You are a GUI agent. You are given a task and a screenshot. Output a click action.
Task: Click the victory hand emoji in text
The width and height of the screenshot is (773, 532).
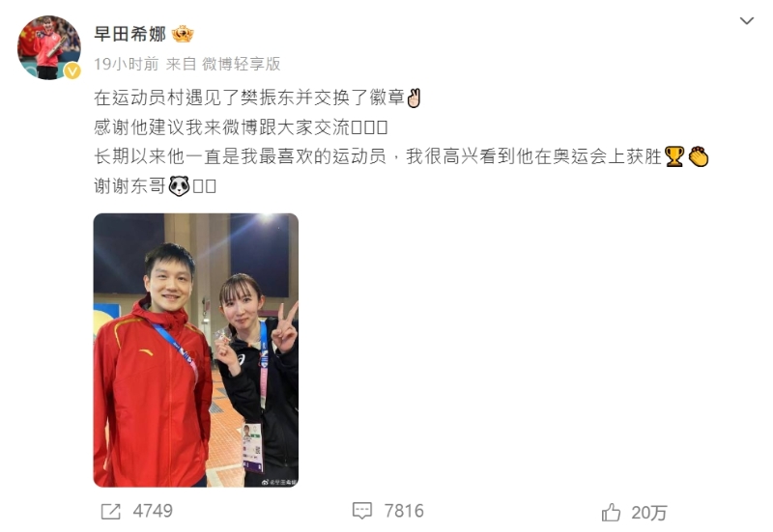pos(414,98)
